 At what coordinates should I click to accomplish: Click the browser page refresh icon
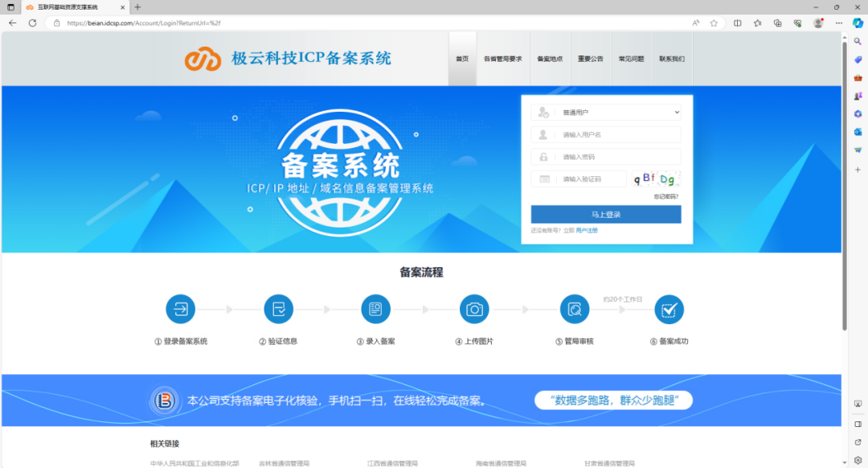[32, 23]
